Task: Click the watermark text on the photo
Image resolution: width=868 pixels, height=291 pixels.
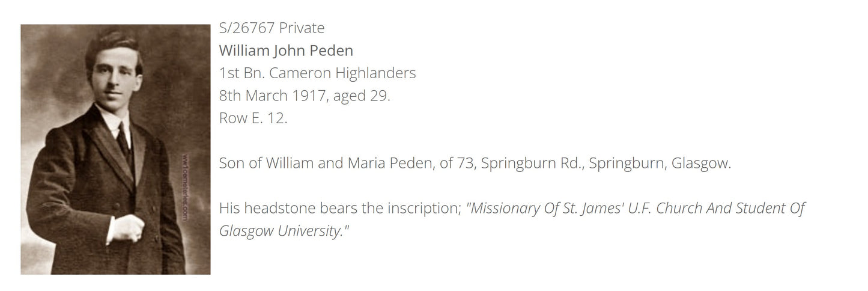Action: point(185,186)
